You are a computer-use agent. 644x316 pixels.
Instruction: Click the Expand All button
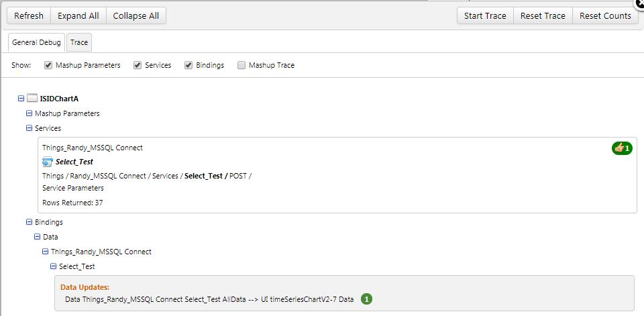pyautogui.click(x=78, y=15)
